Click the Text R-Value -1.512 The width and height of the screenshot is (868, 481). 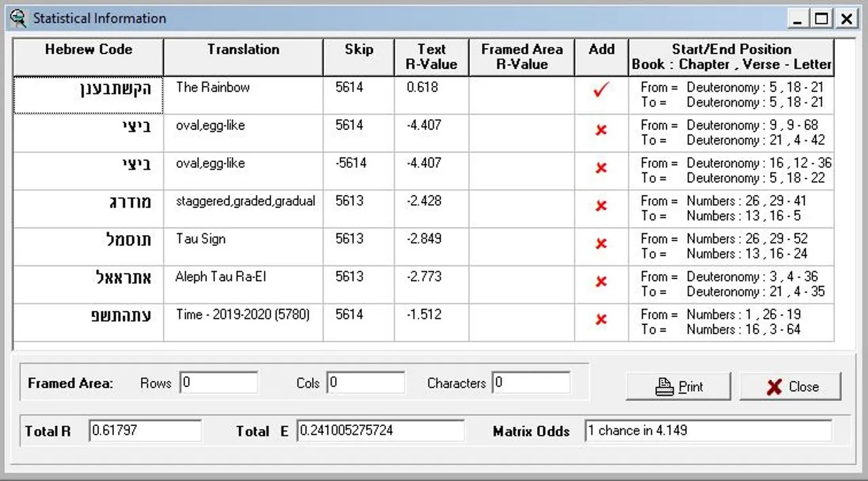pos(424,314)
